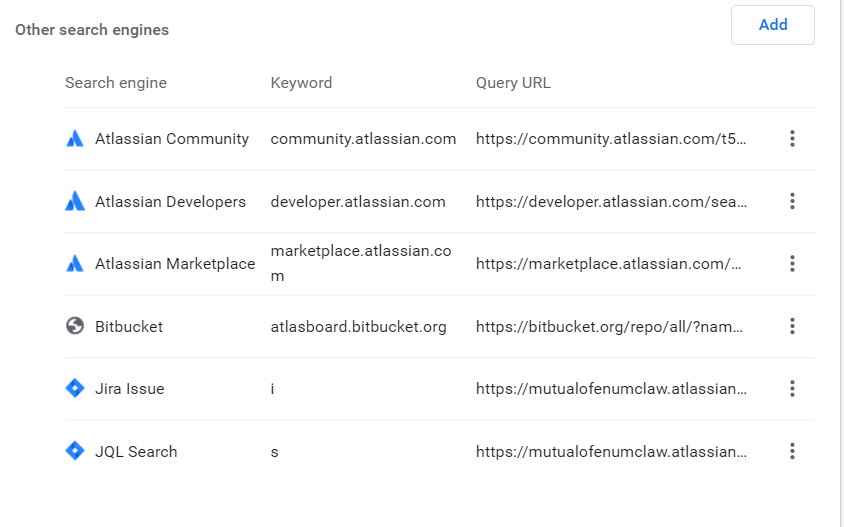Click the JQL Search diamond icon
The width and height of the screenshot is (844, 527).
click(x=75, y=451)
